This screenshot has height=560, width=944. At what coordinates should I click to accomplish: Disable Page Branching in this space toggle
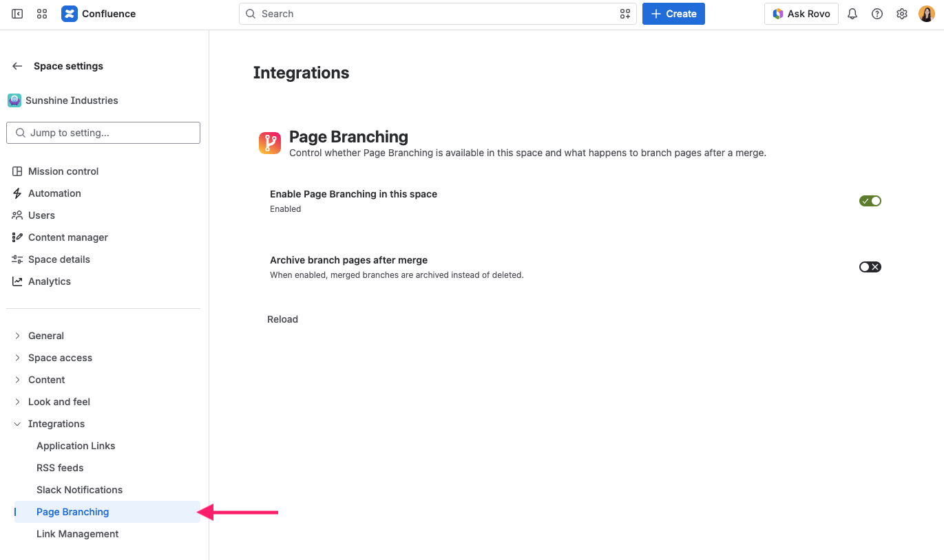pyautogui.click(x=870, y=201)
